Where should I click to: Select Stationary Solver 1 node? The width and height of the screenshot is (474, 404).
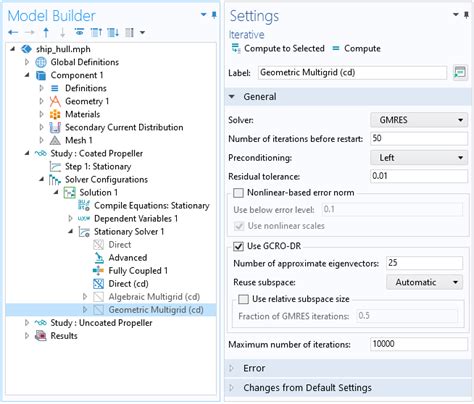(129, 232)
